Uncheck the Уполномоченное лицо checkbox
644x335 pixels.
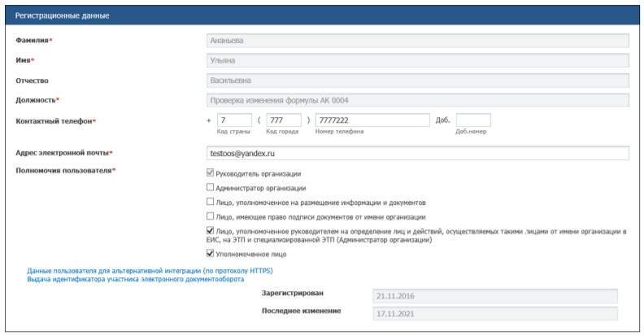(211, 254)
